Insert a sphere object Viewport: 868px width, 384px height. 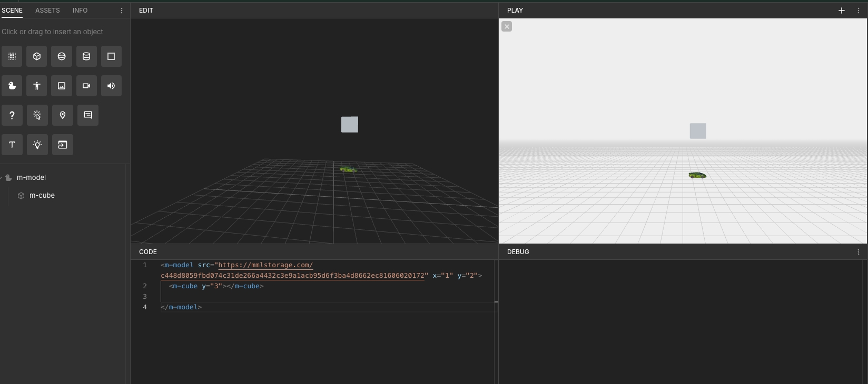click(62, 56)
